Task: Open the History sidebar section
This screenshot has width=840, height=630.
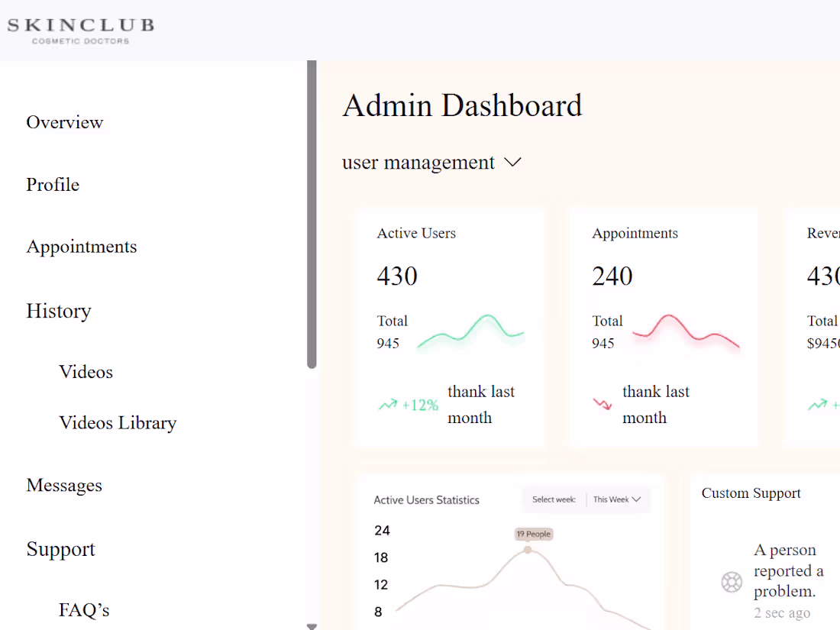Action: (59, 311)
